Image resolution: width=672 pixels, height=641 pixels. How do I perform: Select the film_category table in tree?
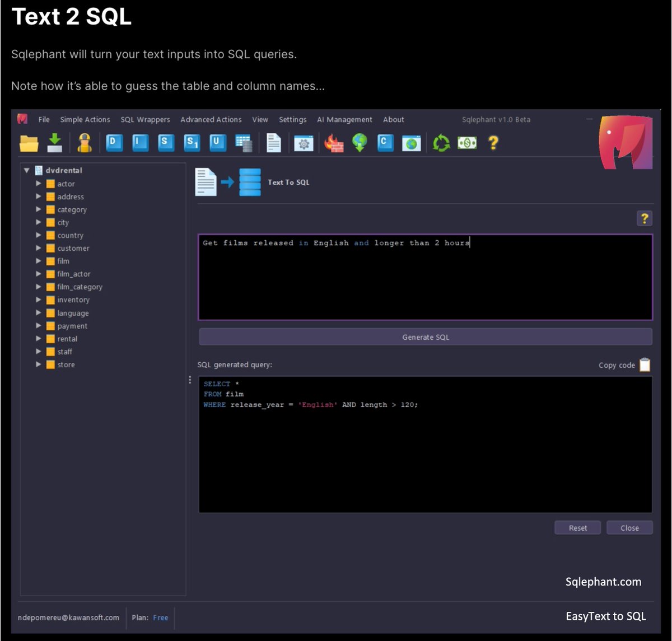click(80, 287)
